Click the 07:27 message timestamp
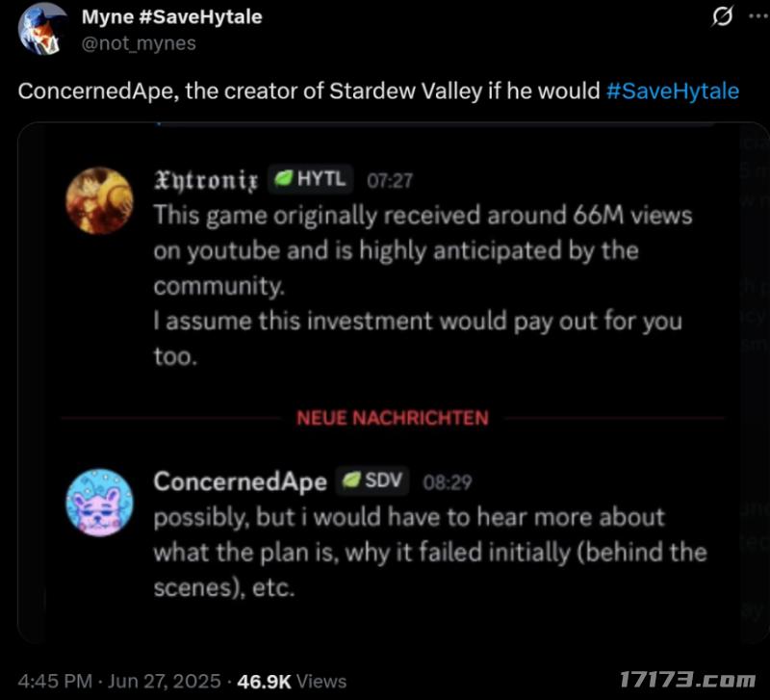This screenshot has height=700, width=770. point(391,180)
